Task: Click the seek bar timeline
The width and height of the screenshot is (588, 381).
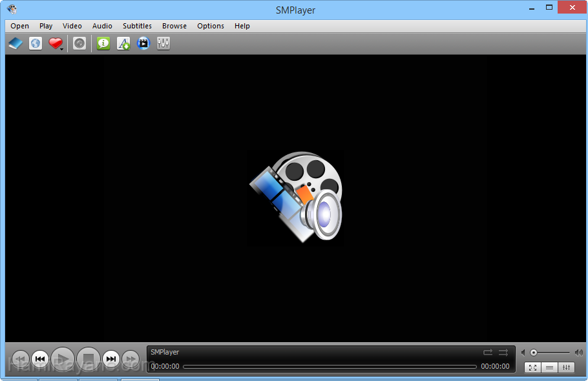Action: tap(330, 367)
